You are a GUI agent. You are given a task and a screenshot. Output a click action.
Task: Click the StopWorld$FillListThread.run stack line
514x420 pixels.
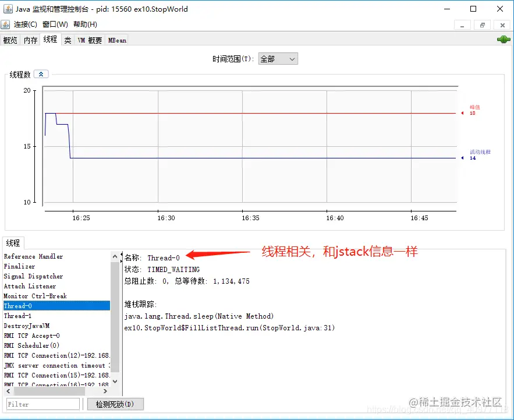click(229, 328)
